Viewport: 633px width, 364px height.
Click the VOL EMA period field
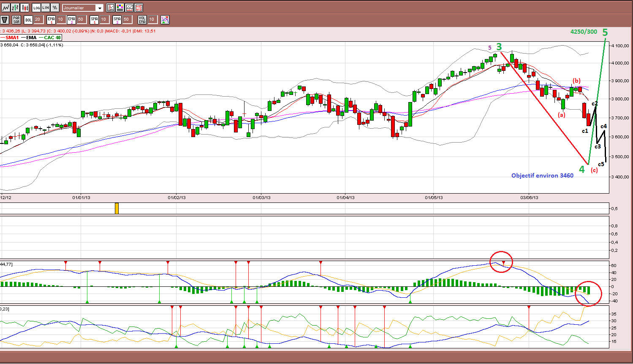(x=152, y=19)
